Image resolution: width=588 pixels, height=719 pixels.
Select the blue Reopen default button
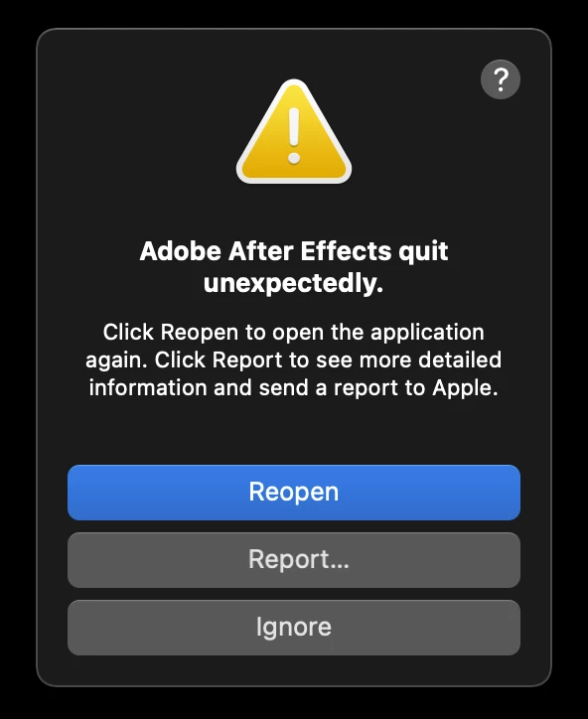(x=294, y=492)
